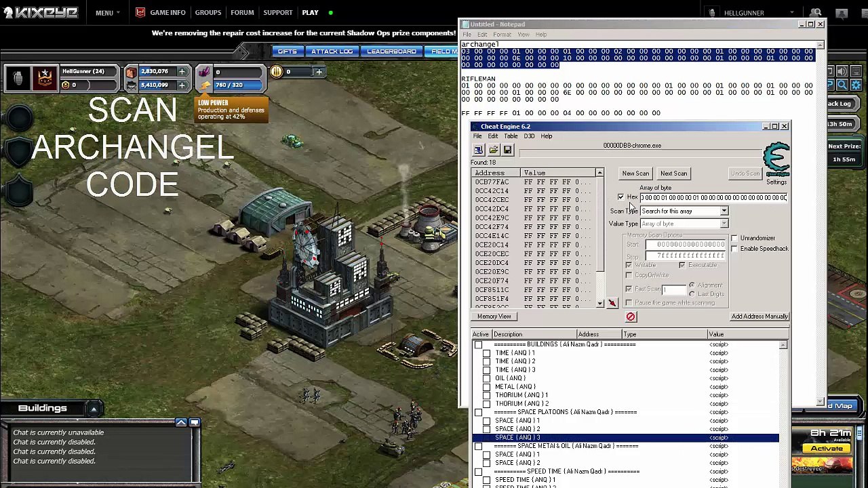This screenshot has height=488, width=868.
Task: Open the LEADERBOARD in game
Action: 392,52
